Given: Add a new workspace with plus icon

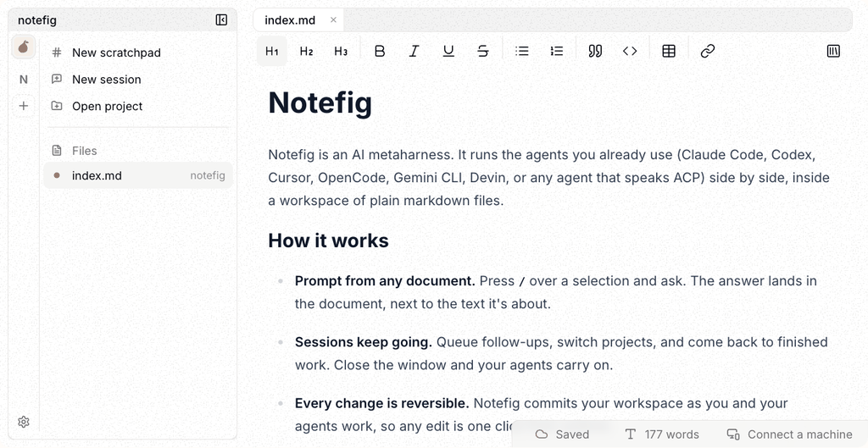Looking at the screenshot, I should [x=23, y=106].
